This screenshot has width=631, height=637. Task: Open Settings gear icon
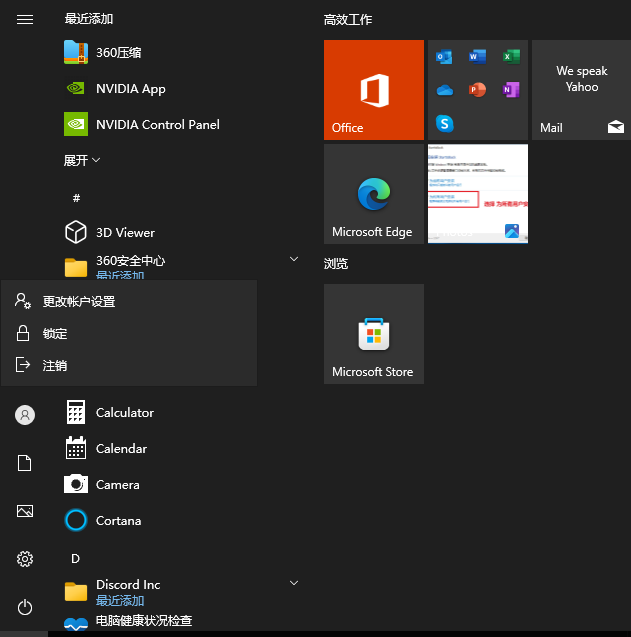[25, 559]
